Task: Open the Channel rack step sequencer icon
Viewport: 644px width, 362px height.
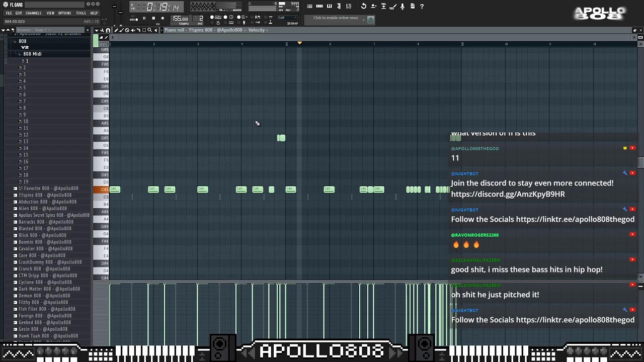Action: tap(319, 6)
